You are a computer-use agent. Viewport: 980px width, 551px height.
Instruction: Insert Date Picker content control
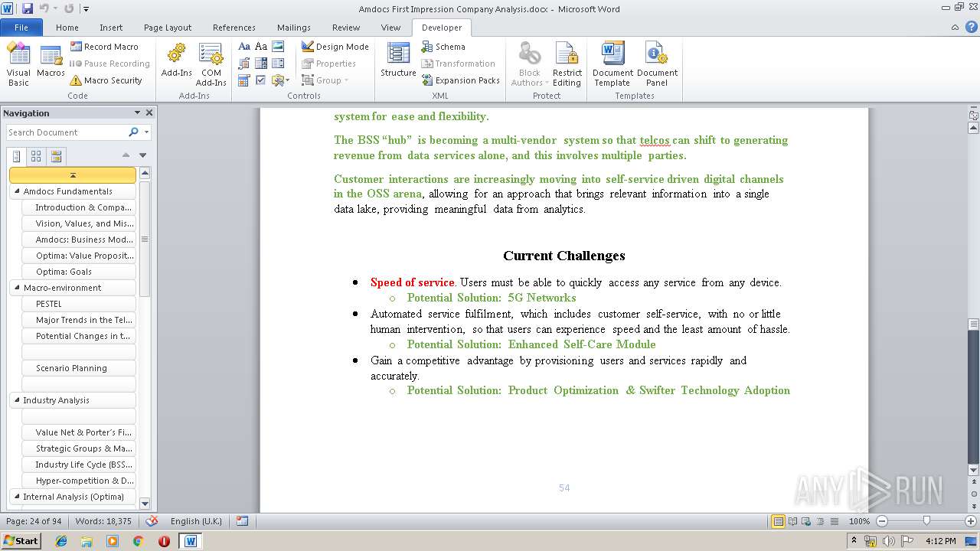coord(244,80)
